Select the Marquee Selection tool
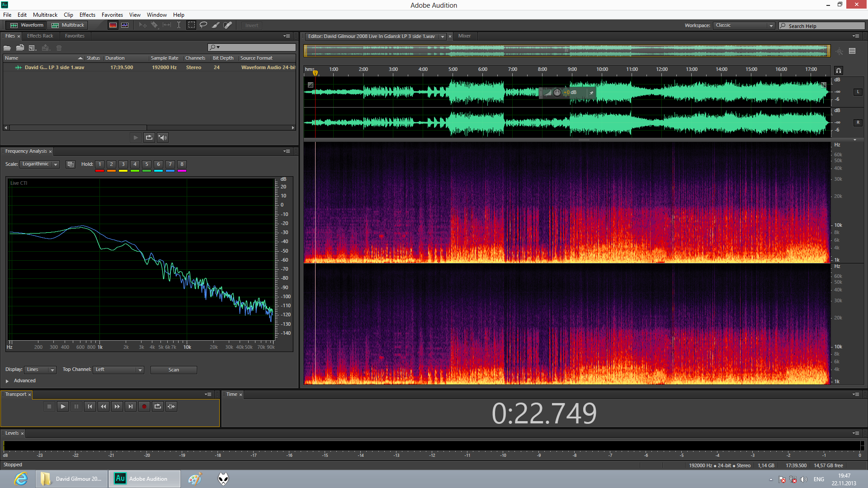 (x=192, y=25)
